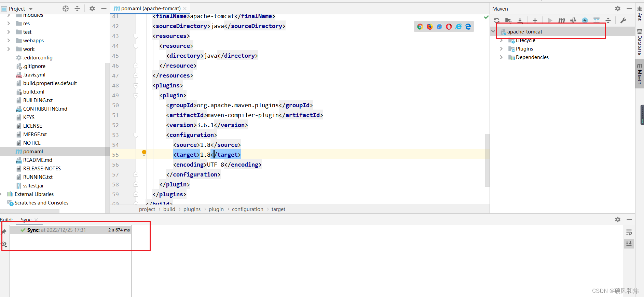The image size is (644, 297).
Task: Close the pom.xml editor tab
Action: click(185, 9)
